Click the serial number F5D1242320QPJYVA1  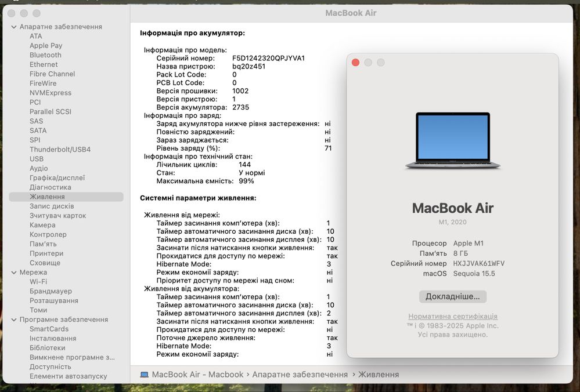point(269,59)
